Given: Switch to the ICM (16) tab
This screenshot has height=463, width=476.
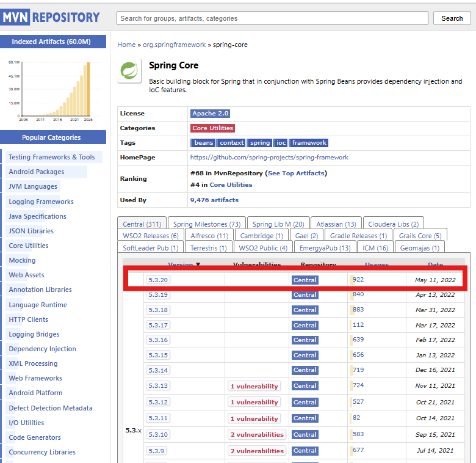Looking at the screenshot, I should pos(375,248).
